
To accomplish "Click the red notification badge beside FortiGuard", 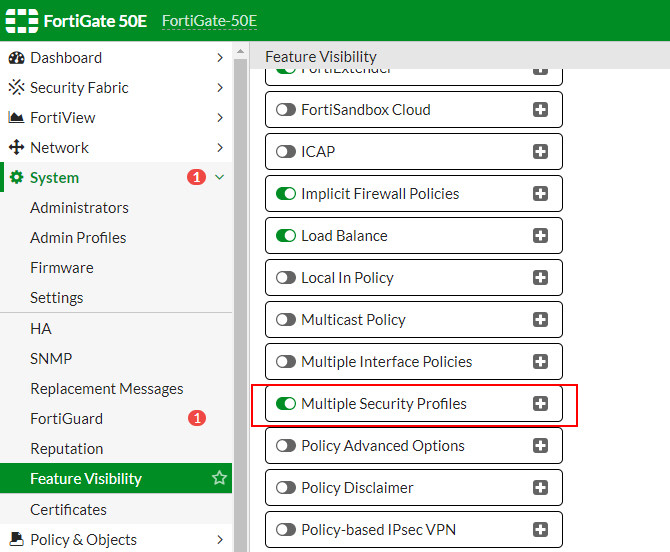I will [x=197, y=418].
